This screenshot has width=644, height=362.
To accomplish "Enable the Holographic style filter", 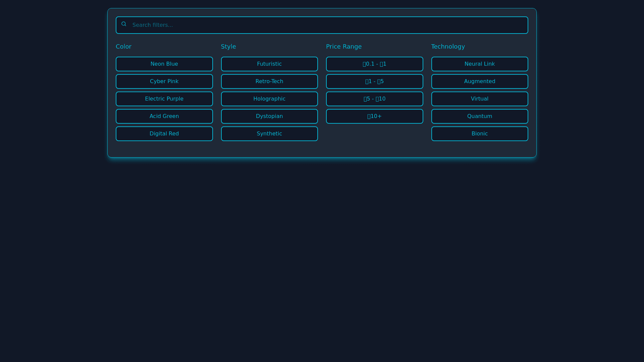I will click(269, 99).
